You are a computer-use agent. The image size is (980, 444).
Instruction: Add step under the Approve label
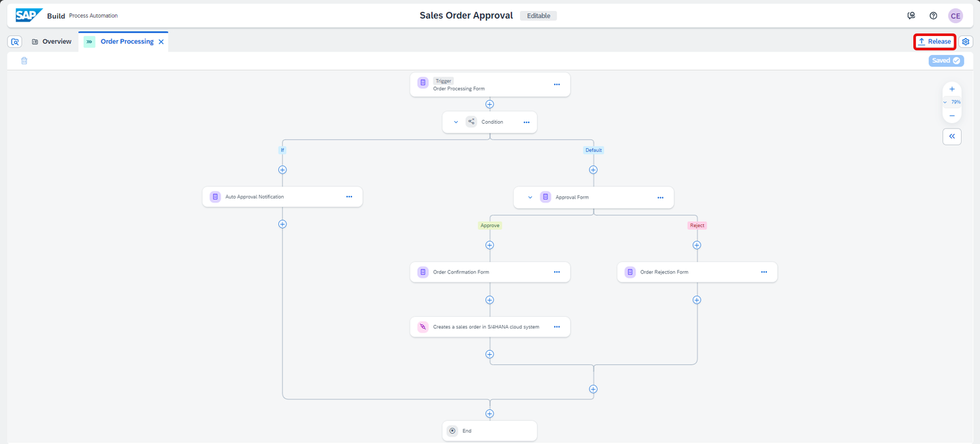(x=489, y=245)
